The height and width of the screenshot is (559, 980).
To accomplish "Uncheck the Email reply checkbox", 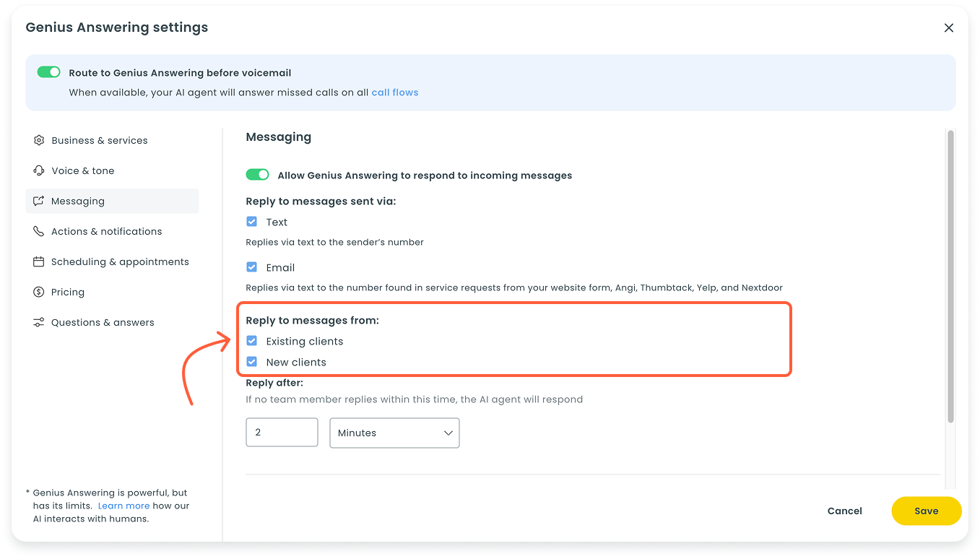I will tap(252, 267).
